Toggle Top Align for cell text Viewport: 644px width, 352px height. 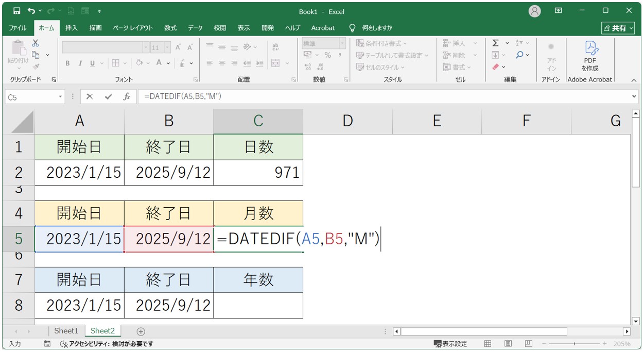pyautogui.click(x=210, y=47)
